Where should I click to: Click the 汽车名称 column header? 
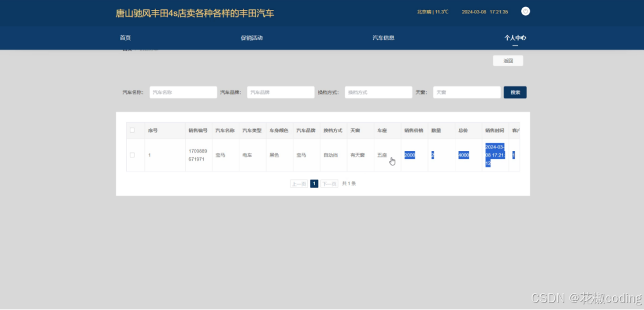(225, 131)
